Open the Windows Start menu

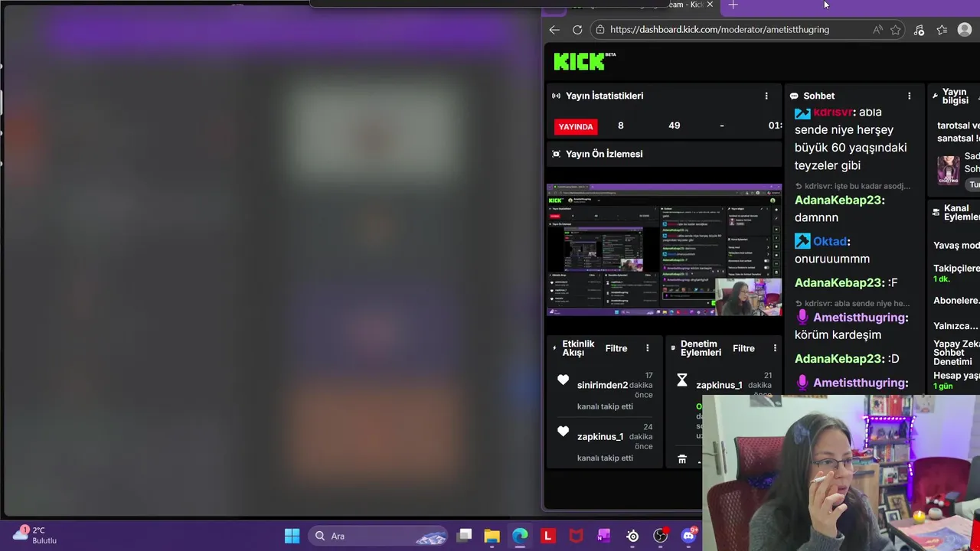(x=292, y=536)
